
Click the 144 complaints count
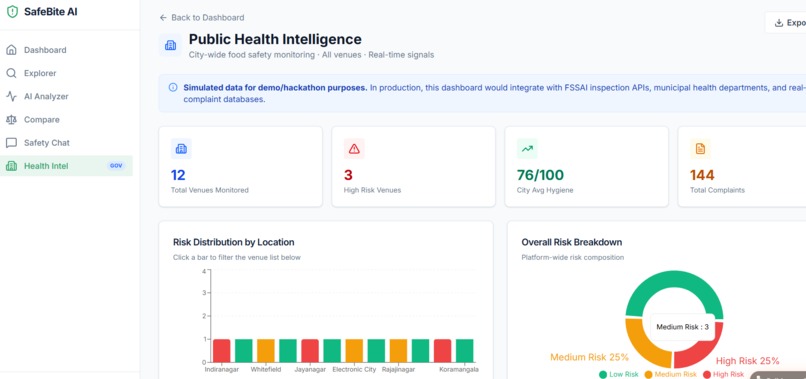[702, 175]
